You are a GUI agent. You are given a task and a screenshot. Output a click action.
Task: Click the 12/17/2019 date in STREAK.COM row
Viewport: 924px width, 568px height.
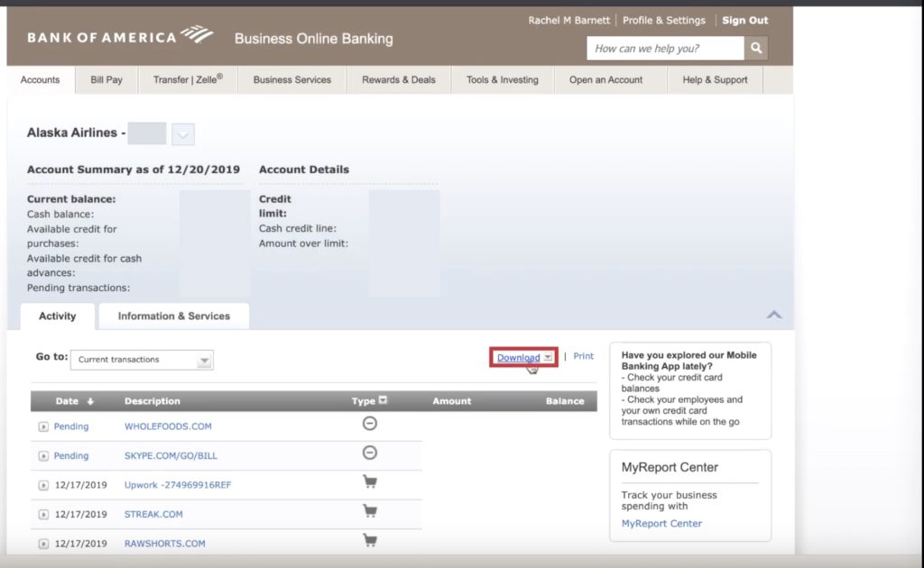pyautogui.click(x=80, y=514)
